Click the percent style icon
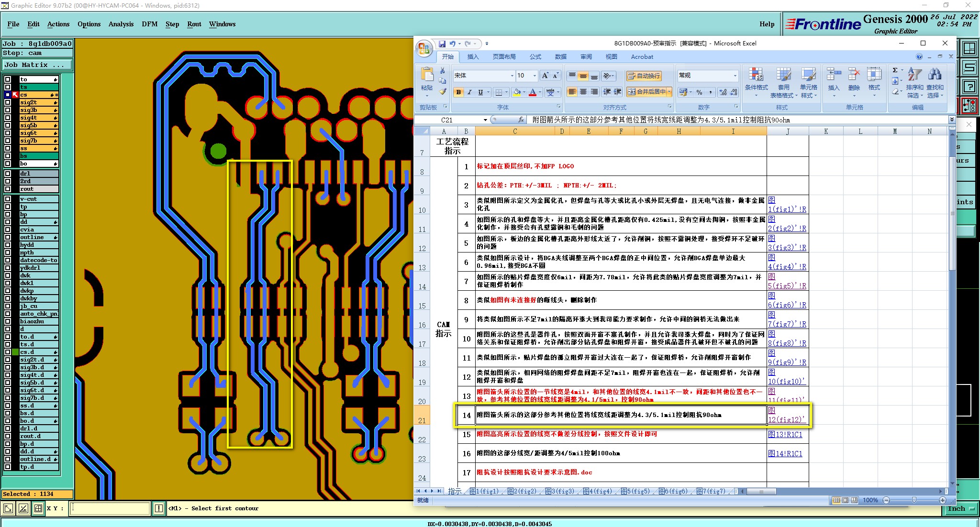980x527 pixels. [x=699, y=92]
